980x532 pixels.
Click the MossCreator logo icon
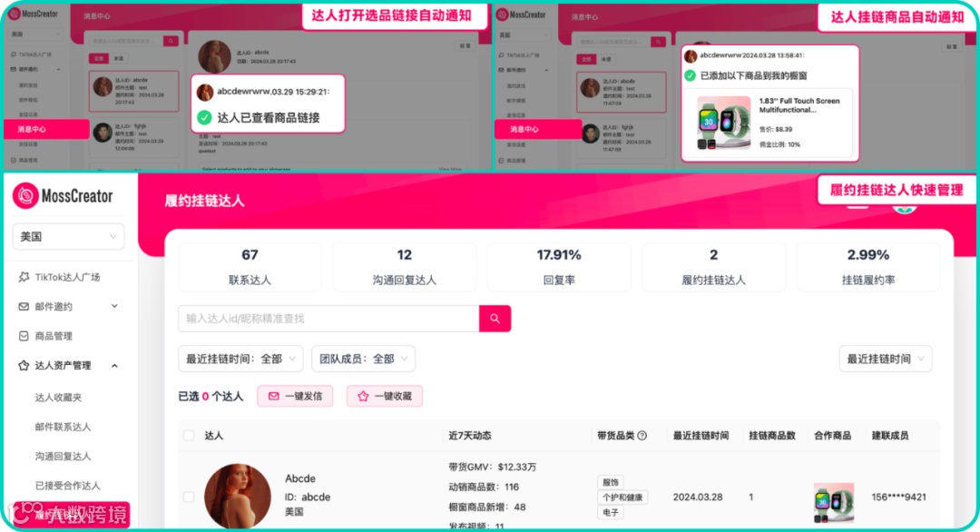[25, 196]
